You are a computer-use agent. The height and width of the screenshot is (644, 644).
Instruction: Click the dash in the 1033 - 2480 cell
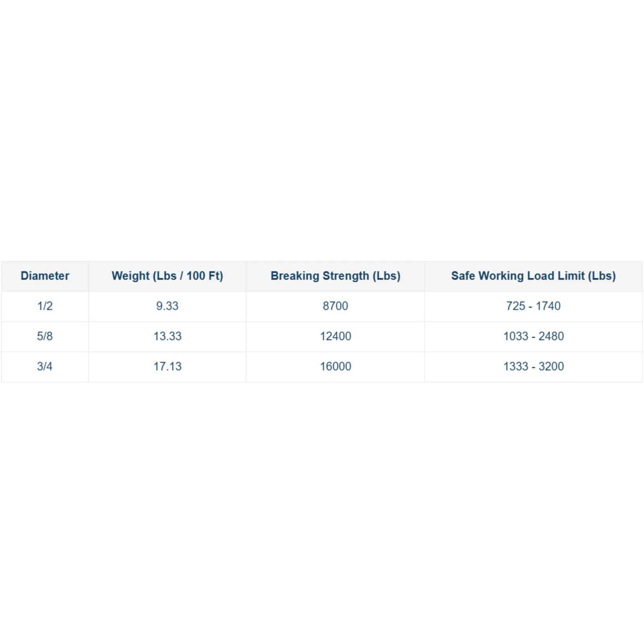click(x=533, y=336)
